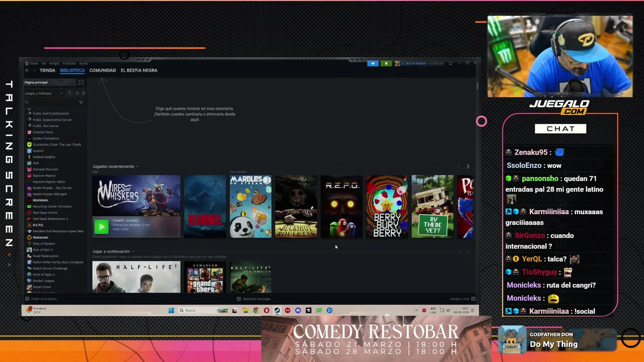Image resolution: width=644 pixels, height=362 pixels.
Task: Open Steam notifications bell icon
Action: pos(386,63)
